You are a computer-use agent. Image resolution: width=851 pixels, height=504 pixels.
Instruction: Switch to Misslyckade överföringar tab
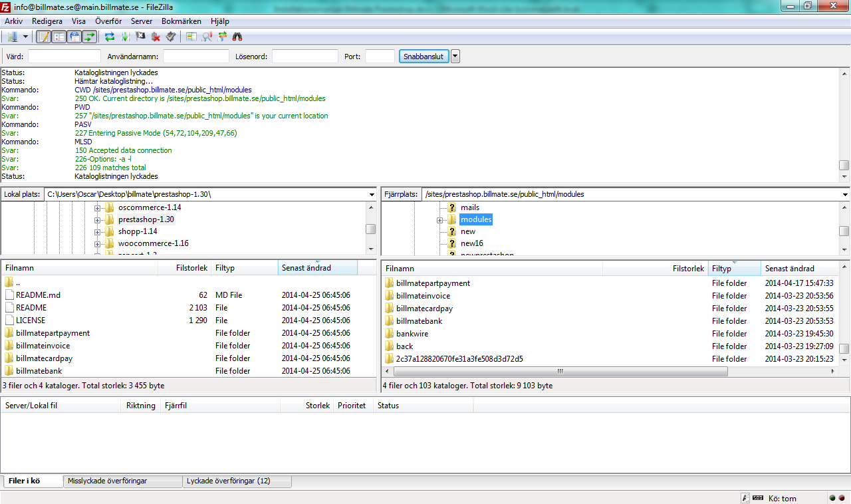(x=122, y=481)
